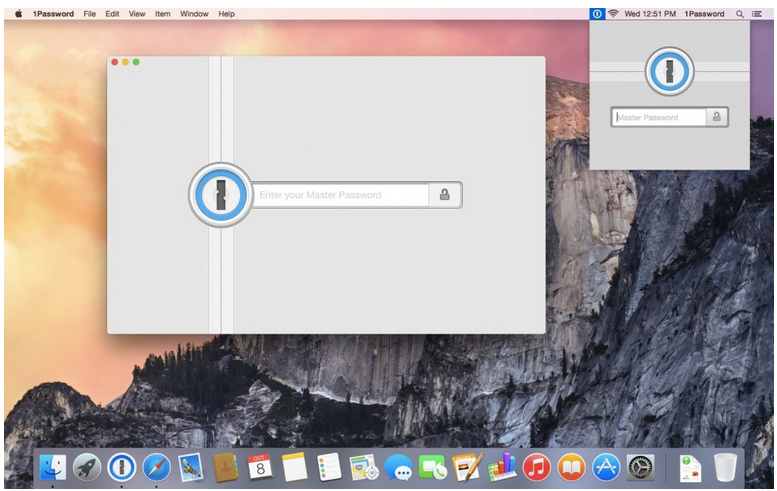Image resolution: width=777 pixels, height=491 pixels.
Task: Zoom the main window with green button
Action: [x=136, y=62]
